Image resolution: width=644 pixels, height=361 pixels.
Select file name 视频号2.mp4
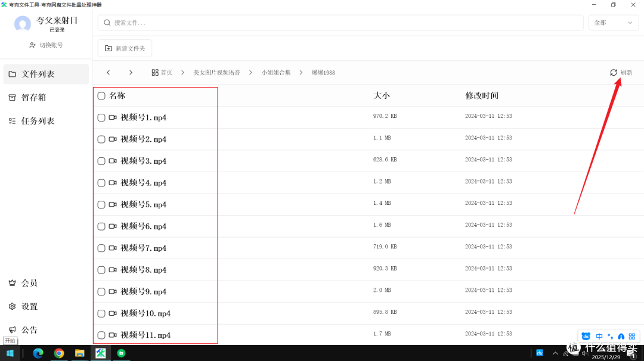coord(143,139)
